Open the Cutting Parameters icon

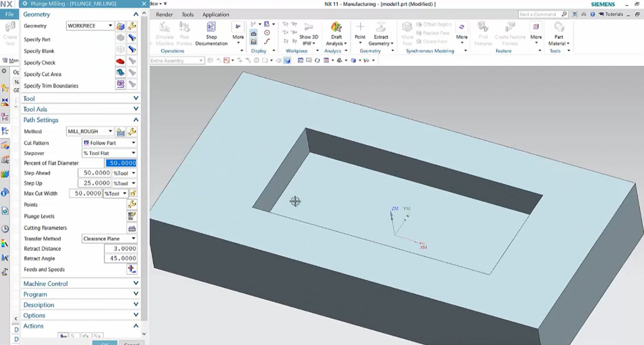[132, 228]
